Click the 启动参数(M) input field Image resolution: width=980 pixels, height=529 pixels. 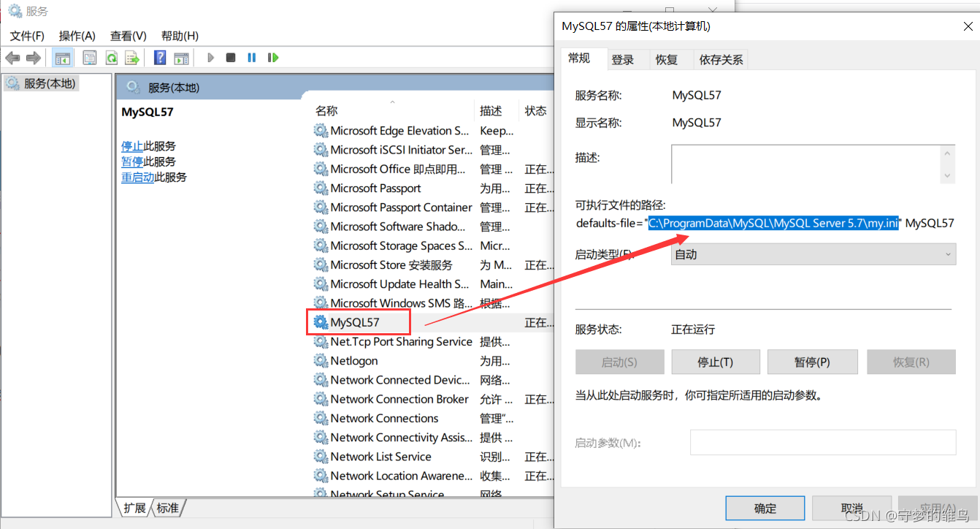[x=823, y=442]
